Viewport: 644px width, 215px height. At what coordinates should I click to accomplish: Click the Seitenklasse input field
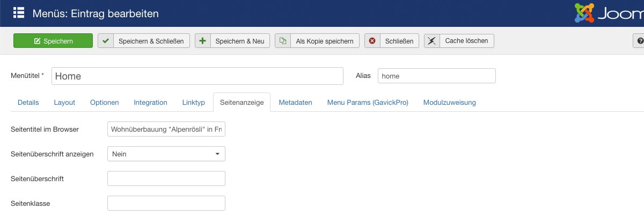(166, 203)
